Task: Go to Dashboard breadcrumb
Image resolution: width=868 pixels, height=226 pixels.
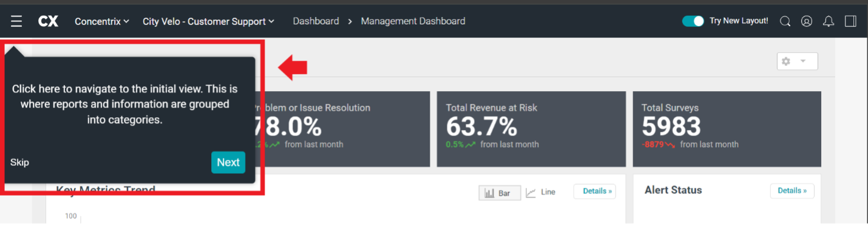Action: click(x=316, y=21)
